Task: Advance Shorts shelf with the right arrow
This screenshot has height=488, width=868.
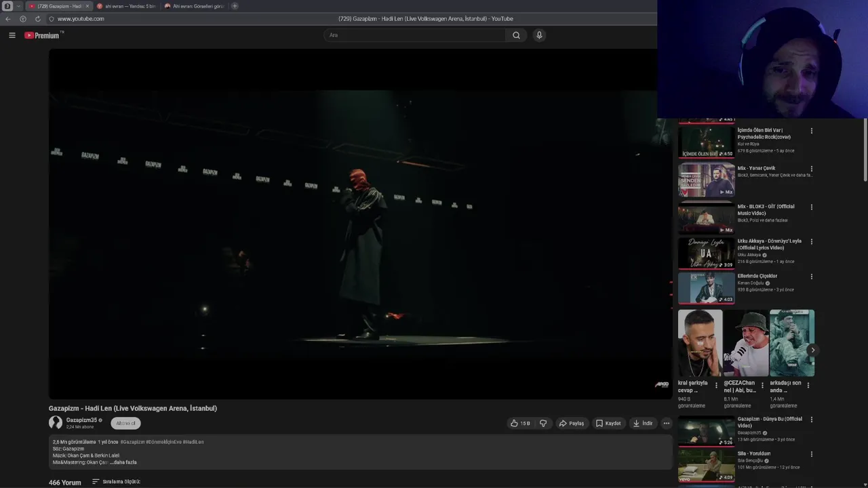Action: (x=812, y=350)
